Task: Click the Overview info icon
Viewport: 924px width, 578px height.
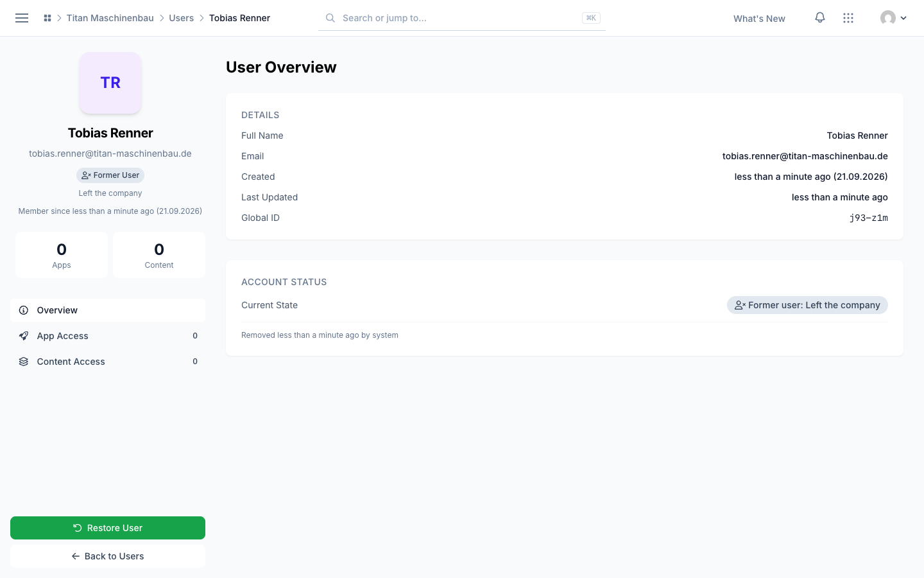Action: point(24,310)
